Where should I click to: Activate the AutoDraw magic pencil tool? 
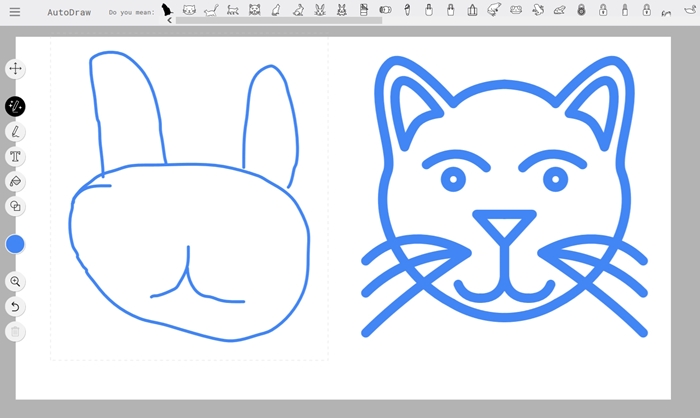tap(15, 106)
